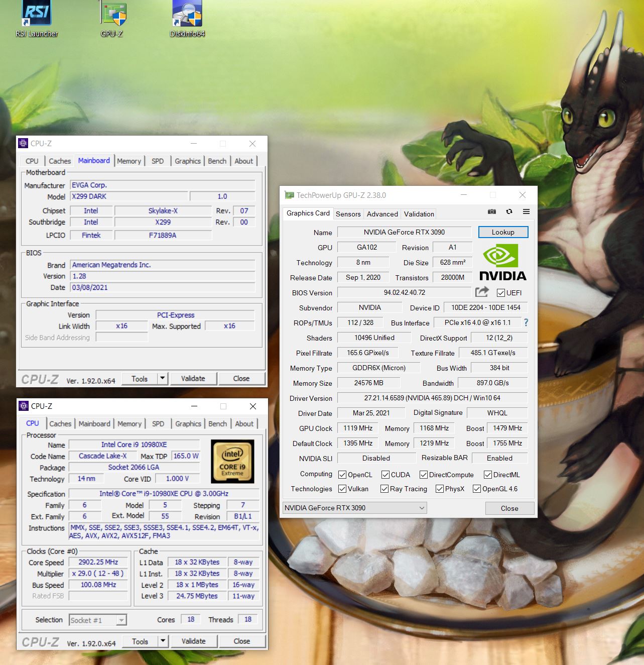This screenshot has width=644, height=665.
Task: Click Validate in the lower CPU-Z window
Action: tap(194, 641)
